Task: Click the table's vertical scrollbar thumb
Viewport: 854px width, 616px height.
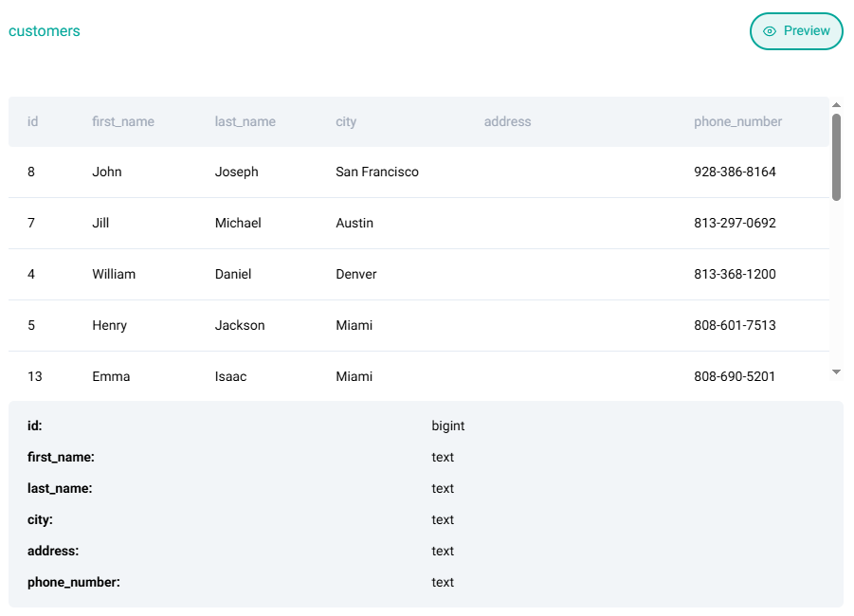Action: pyautogui.click(x=836, y=157)
